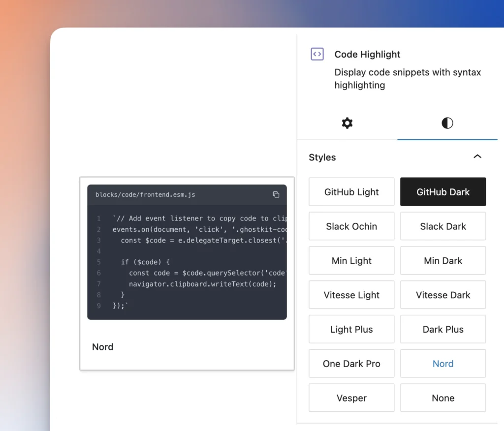Screen dimensions: 504x431
Task: Choose the Slack Ochin style
Action: click(x=351, y=226)
